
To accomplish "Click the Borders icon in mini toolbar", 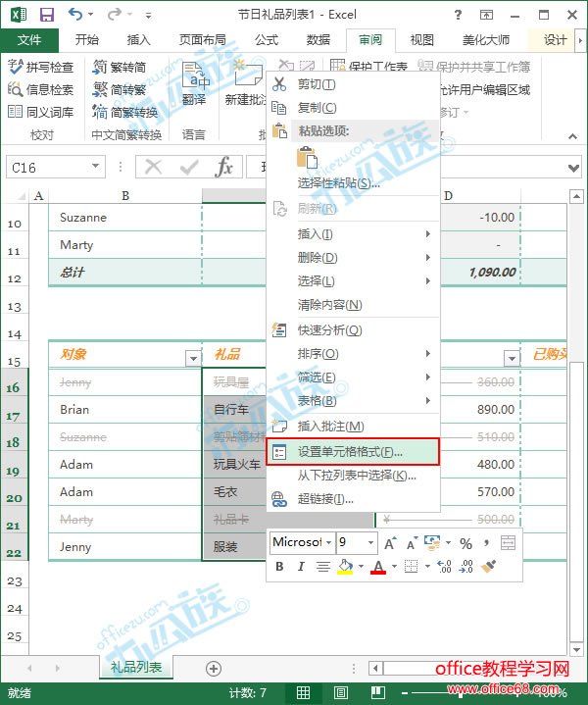I will (411, 566).
